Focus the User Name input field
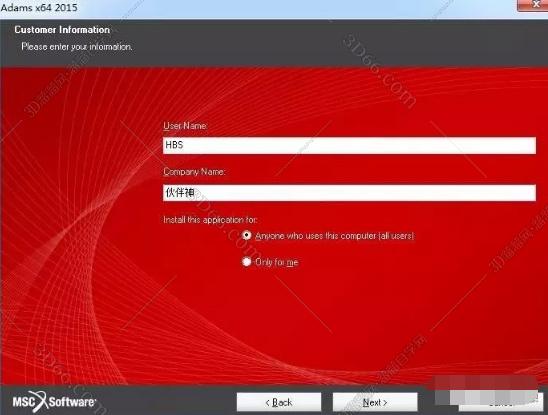Screen dimensions: 548x415 pyautogui.click(x=349, y=145)
